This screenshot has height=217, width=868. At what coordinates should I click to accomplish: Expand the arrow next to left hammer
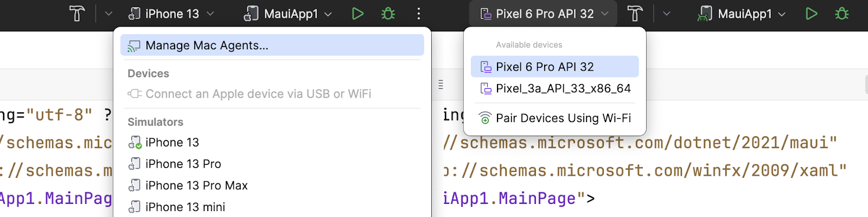coord(108,14)
